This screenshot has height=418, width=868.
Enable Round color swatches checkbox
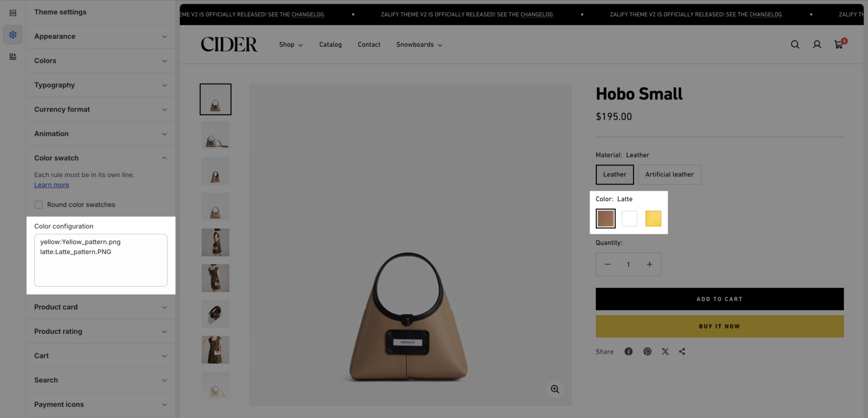(x=39, y=205)
